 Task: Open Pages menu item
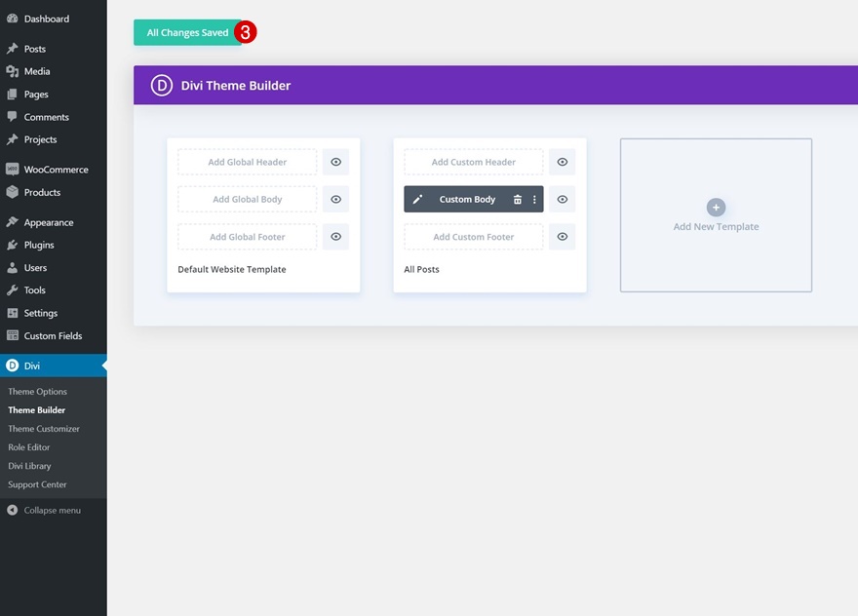click(53, 95)
